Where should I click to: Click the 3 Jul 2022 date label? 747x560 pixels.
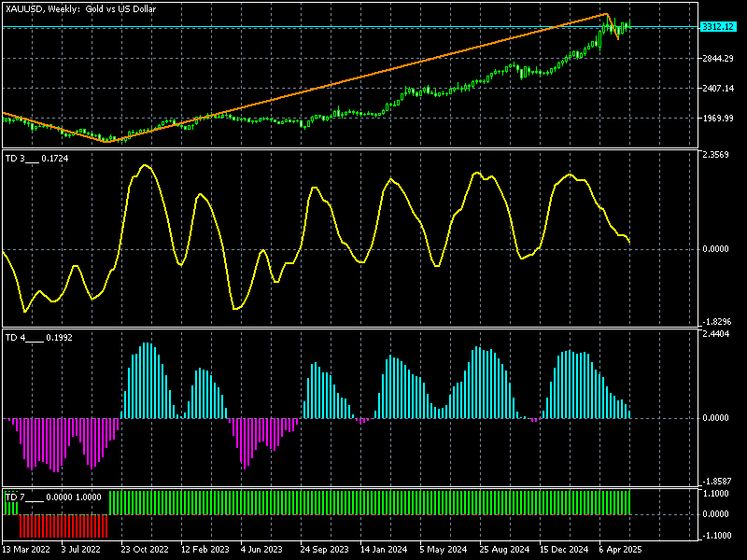pos(81,550)
